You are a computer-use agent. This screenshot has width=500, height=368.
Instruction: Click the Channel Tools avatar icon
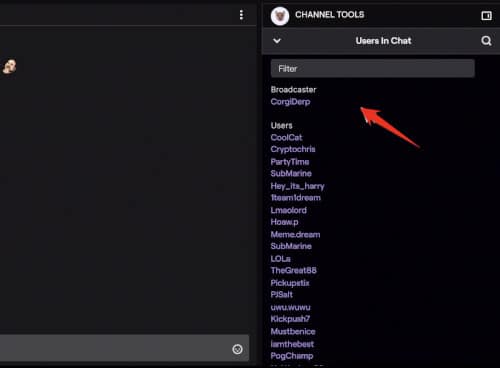point(280,16)
